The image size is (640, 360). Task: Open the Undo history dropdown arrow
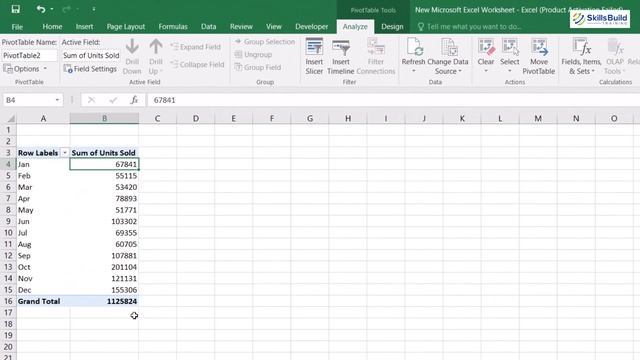click(51, 9)
